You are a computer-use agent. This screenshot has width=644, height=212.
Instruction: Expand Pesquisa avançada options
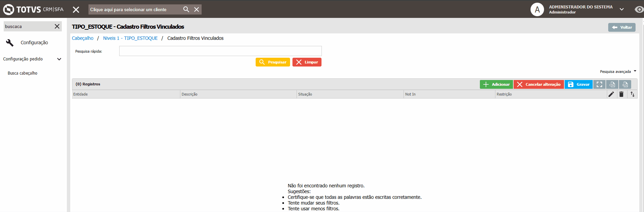pos(618,72)
